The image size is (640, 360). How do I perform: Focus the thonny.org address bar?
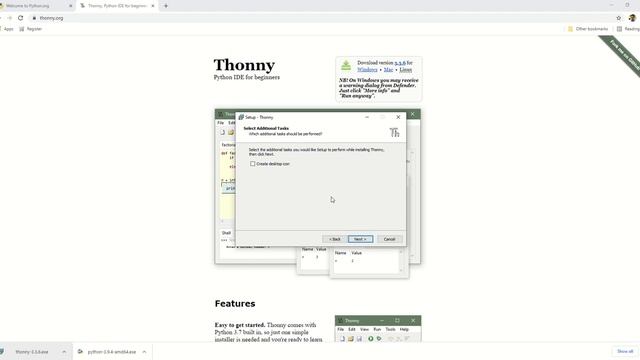[322, 18]
